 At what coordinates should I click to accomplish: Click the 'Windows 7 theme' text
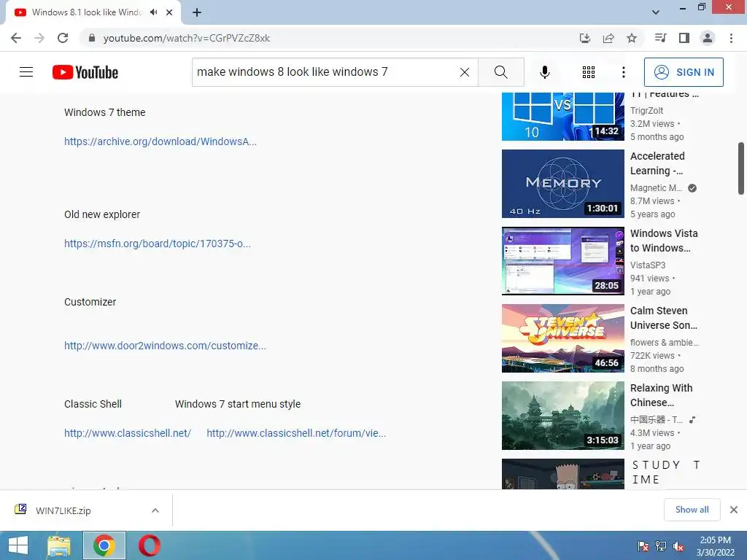105,112
